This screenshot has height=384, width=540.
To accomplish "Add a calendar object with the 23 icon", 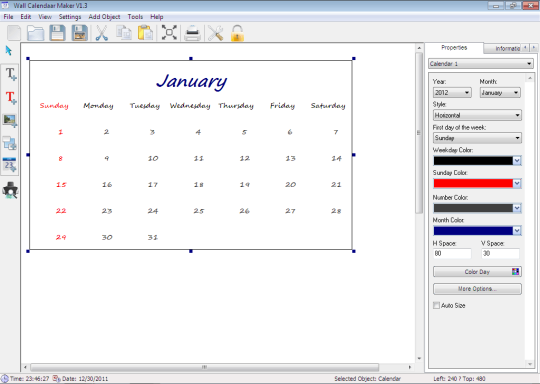I will tap(9, 165).
